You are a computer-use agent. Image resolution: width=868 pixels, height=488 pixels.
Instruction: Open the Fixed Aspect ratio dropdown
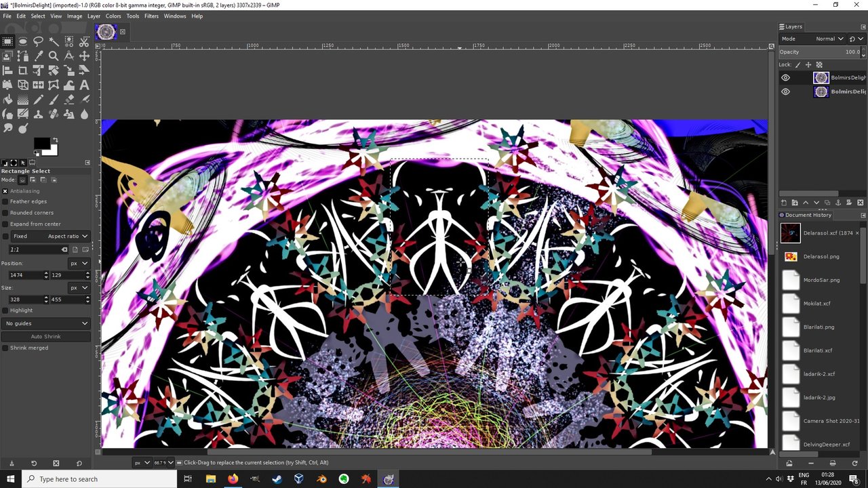[x=51, y=236]
